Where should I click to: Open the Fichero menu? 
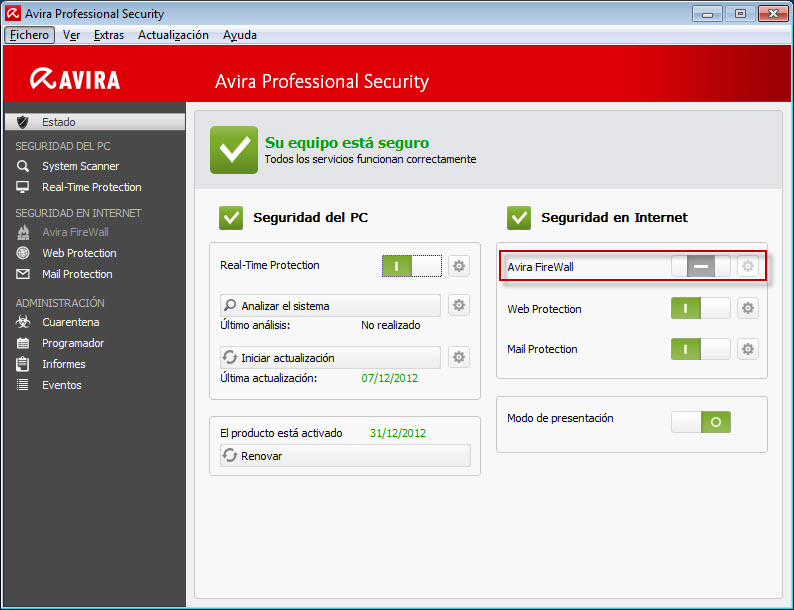(29, 35)
